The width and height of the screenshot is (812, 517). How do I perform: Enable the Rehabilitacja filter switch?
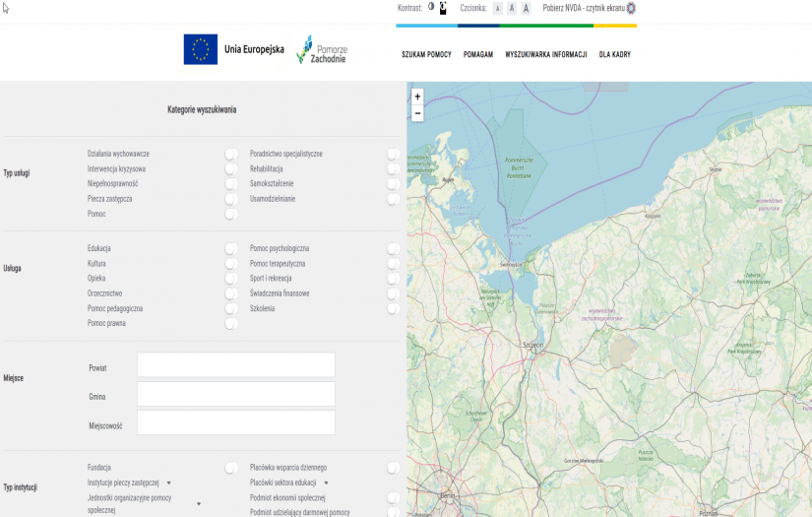[x=393, y=169]
